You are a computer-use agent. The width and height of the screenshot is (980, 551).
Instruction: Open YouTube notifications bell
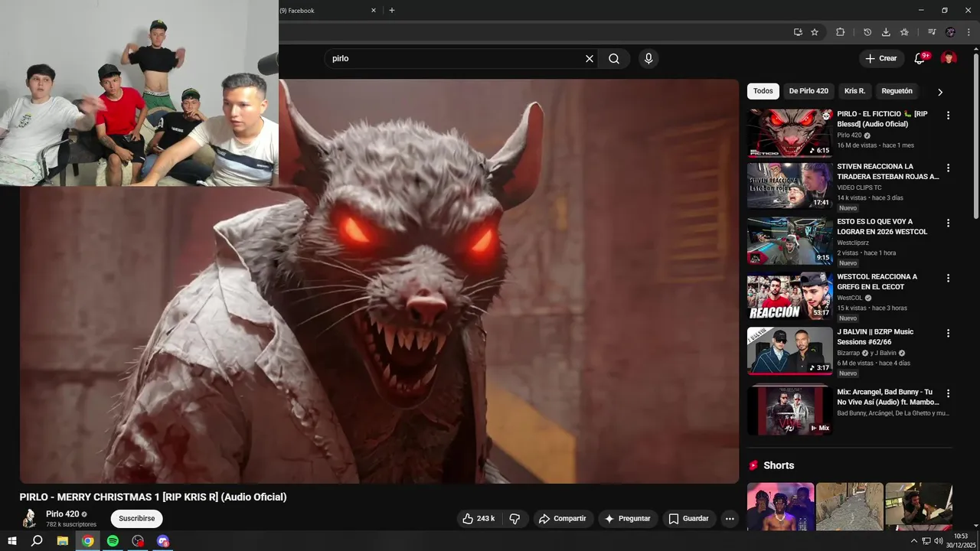click(x=920, y=58)
